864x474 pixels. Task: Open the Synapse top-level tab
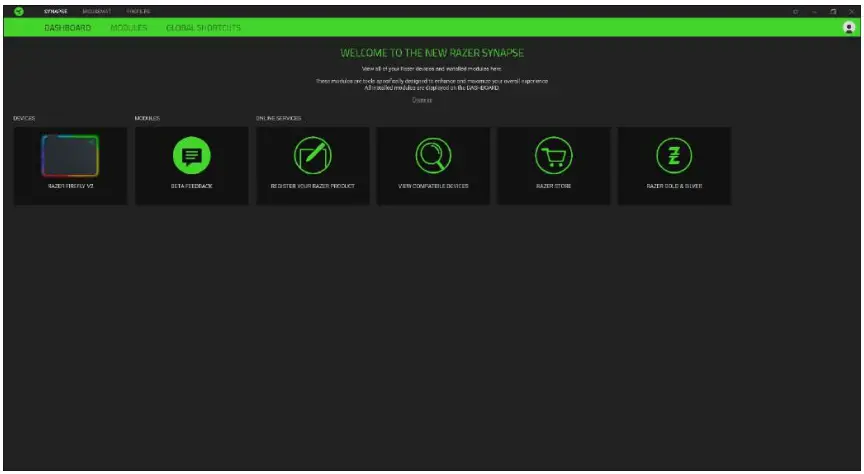click(56, 11)
